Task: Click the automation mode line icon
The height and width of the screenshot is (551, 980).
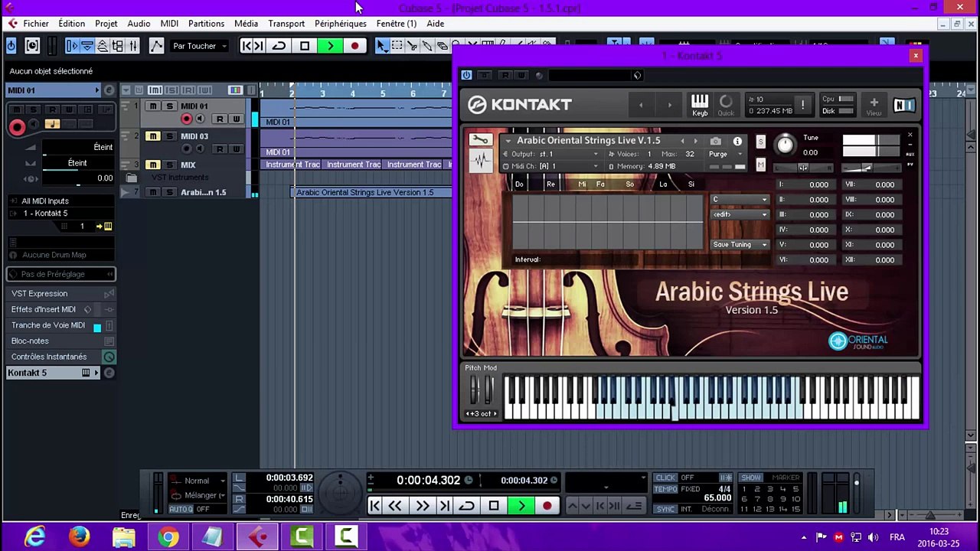Action: pyautogui.click(x=156, y=46)
